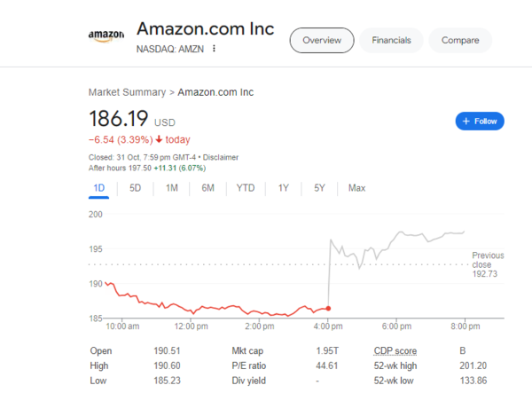Select the 1D chart range
This screenshot has height=393, width=532.
click(98, 188)
